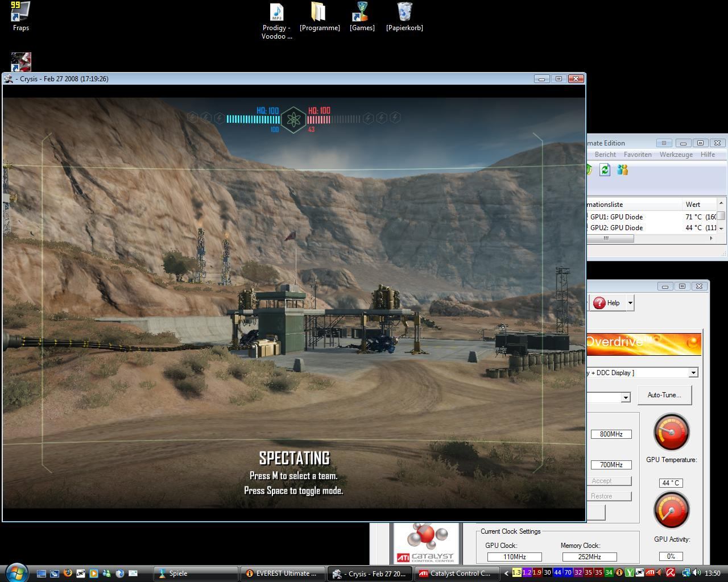Click Show Desktop in Quick Launch
728x582 pixels.
[42, 573]
